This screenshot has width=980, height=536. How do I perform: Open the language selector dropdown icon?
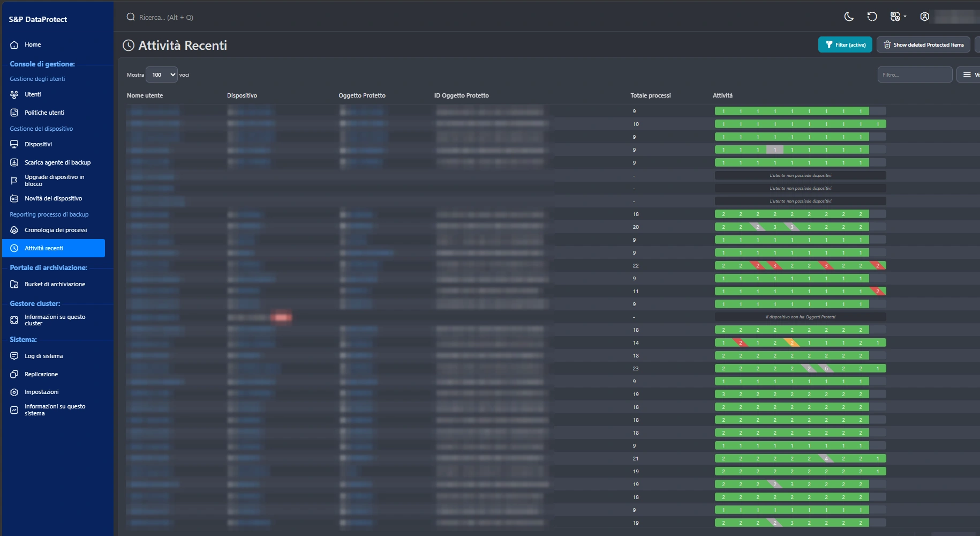pyautogui.click(x=898, y=17)
